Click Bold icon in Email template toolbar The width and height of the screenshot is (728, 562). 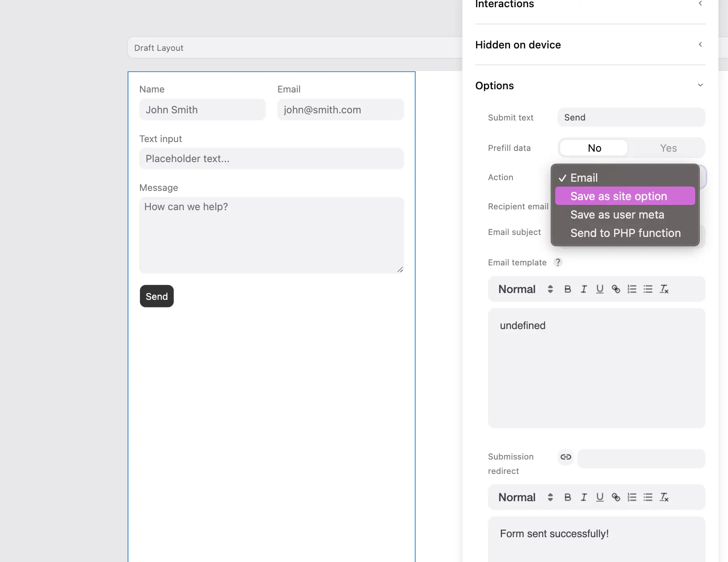tap(568, 289)
